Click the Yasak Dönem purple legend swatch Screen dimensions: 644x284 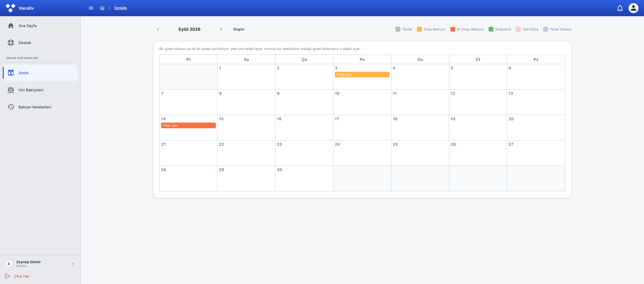(x=546, y=29)
